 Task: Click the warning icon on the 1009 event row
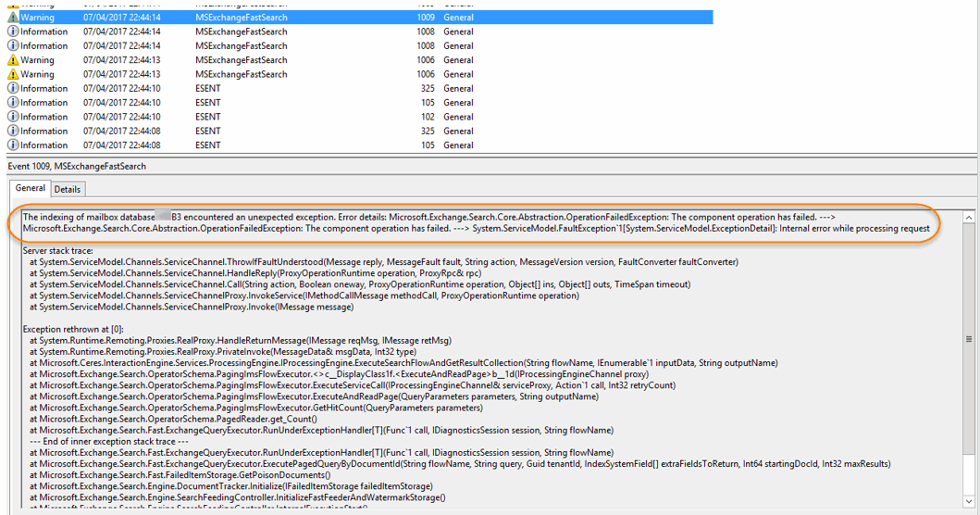(13, 18)
